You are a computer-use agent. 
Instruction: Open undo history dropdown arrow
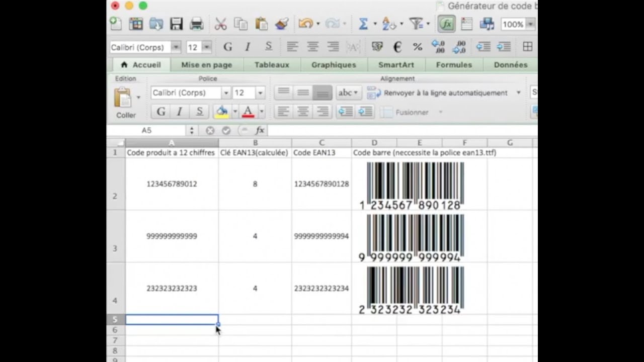(x=317, y=24)
